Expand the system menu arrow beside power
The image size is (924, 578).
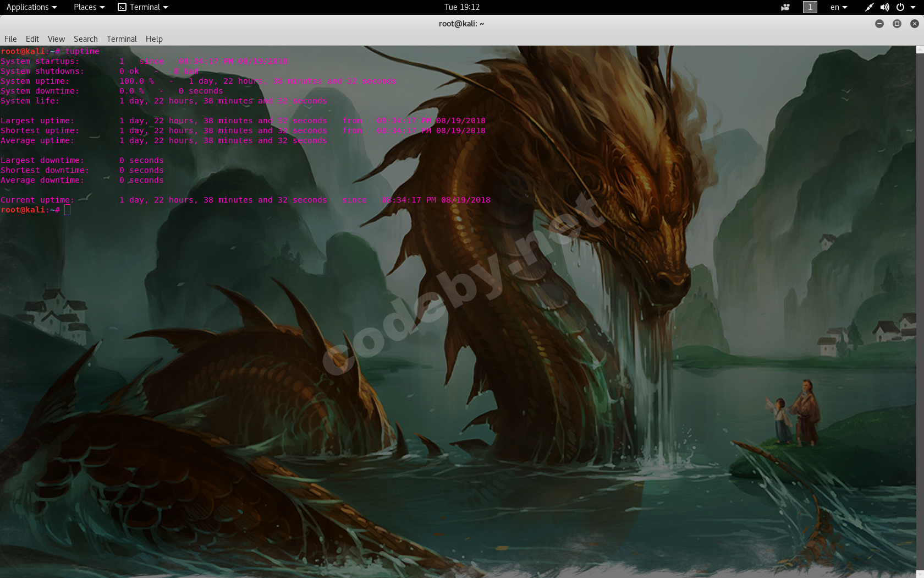913,7
